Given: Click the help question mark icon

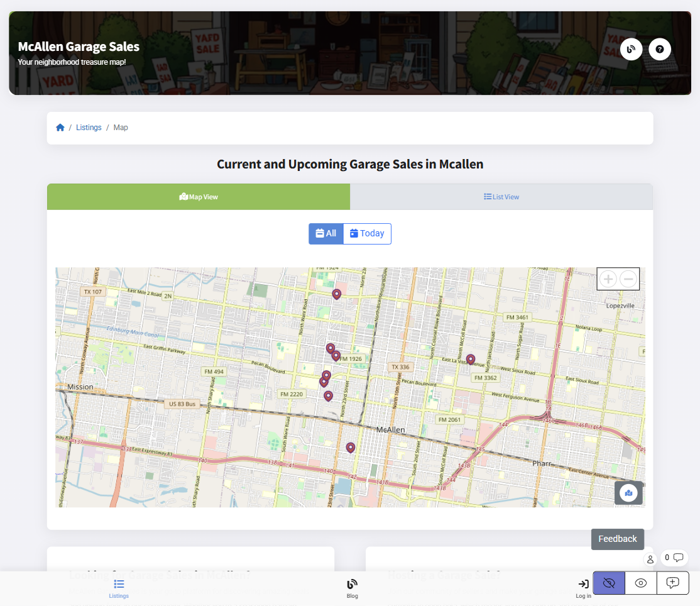Looking at the screenshot, I should pyautogui.click(x=660, y=49).
